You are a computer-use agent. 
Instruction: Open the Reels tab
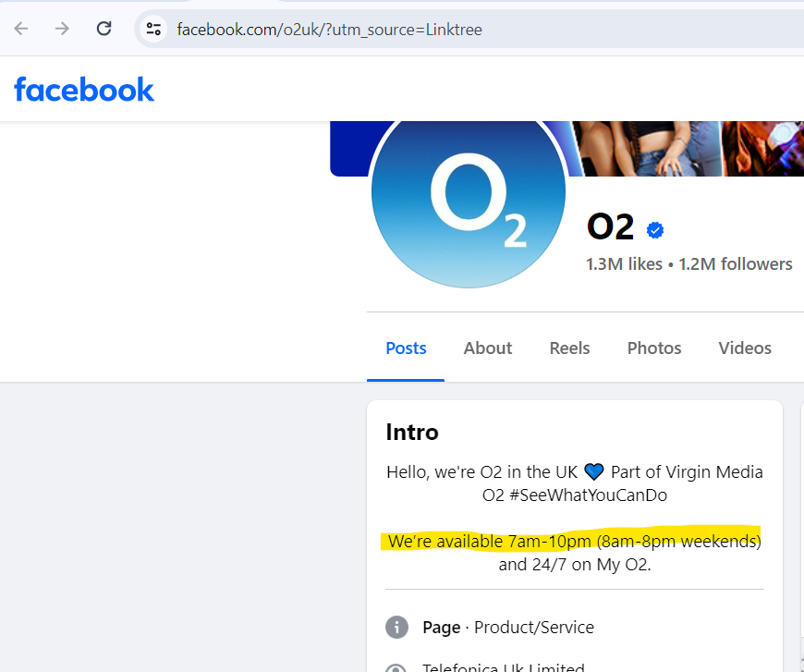[568, 348]
